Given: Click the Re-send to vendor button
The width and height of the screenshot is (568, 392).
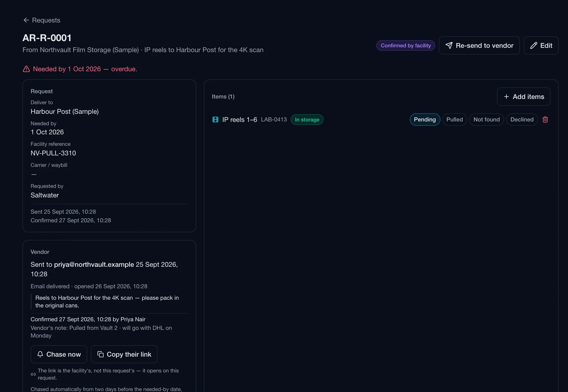Looking at the screenshot, I should coord(479,45).
